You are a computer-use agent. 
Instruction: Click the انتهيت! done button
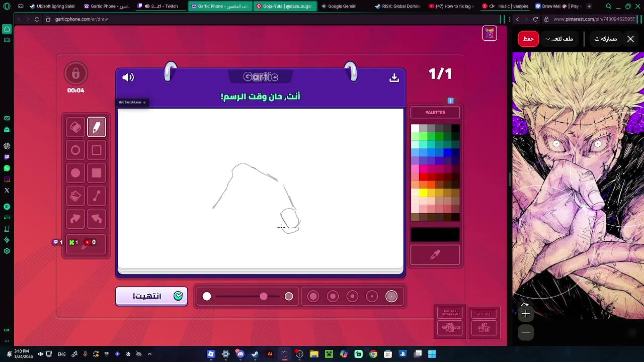[x=151, y=296]
